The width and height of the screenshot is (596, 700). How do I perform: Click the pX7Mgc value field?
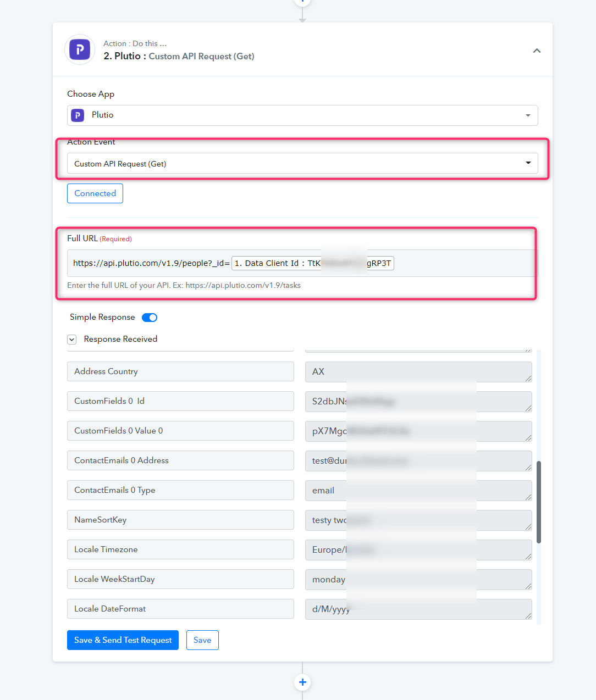click(418, 431)
